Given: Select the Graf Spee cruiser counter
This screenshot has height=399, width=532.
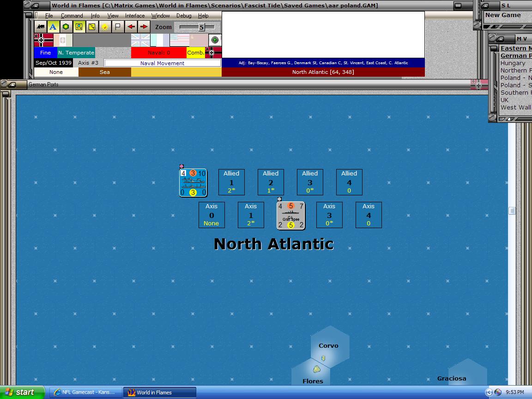Looking at the screenshot, I should (x=291, y=216).
